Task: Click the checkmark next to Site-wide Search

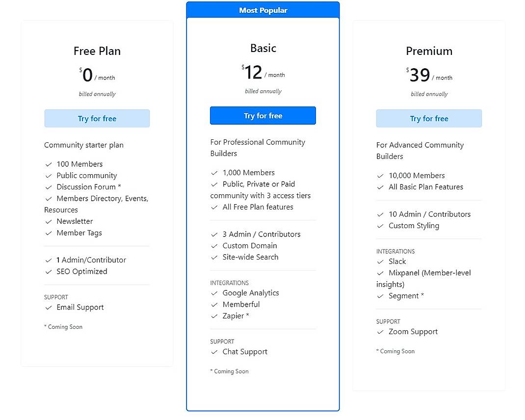Action: (214, 257)
